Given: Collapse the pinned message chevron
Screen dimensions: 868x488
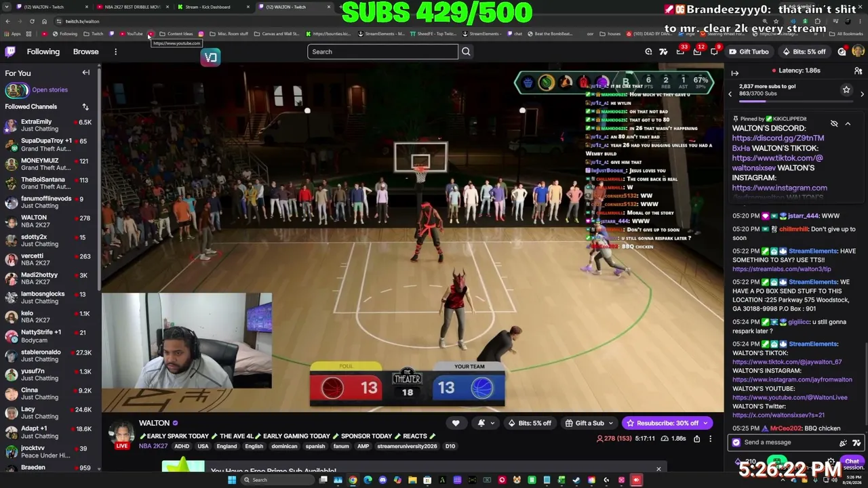Looking at the screenshot, I should click(848, 123).
